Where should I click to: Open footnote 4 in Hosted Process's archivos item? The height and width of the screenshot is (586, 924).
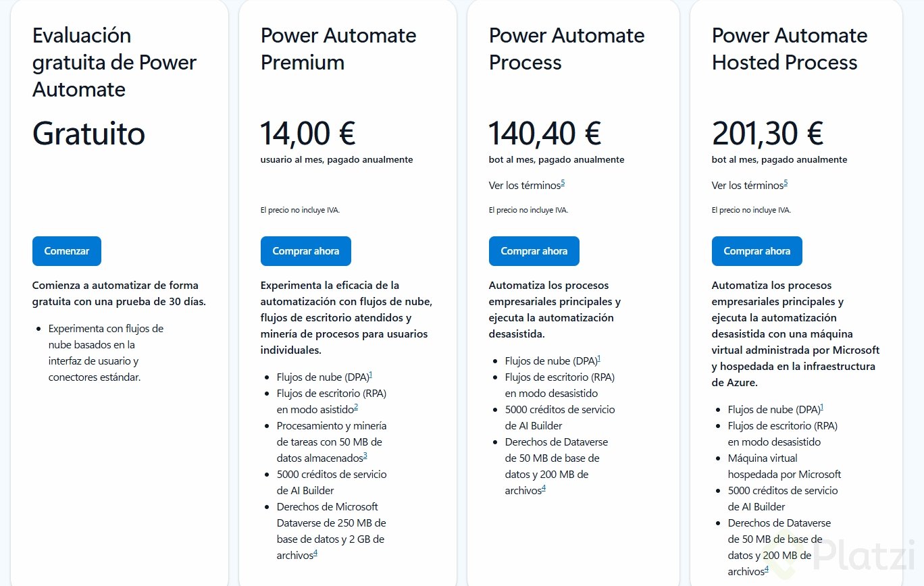767,569
